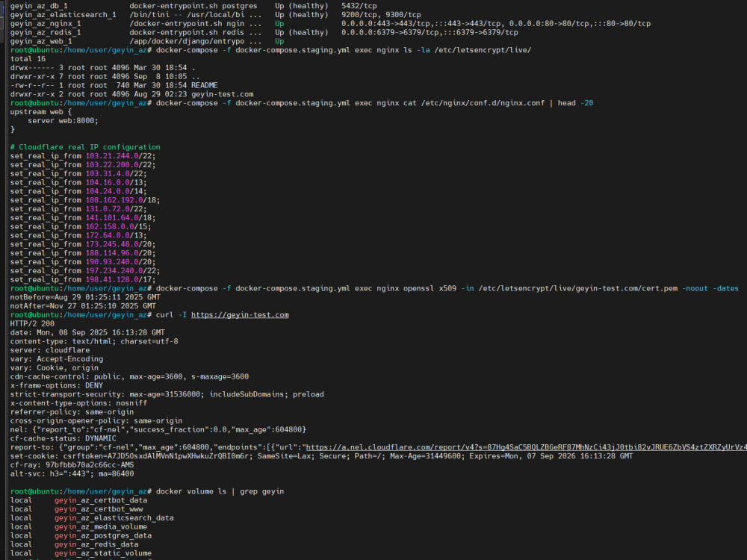Image resolution: width=747 pixels, height=560 pixels.
Task: Click IP address '104.16.0.0'
Action: click(108, 182)
